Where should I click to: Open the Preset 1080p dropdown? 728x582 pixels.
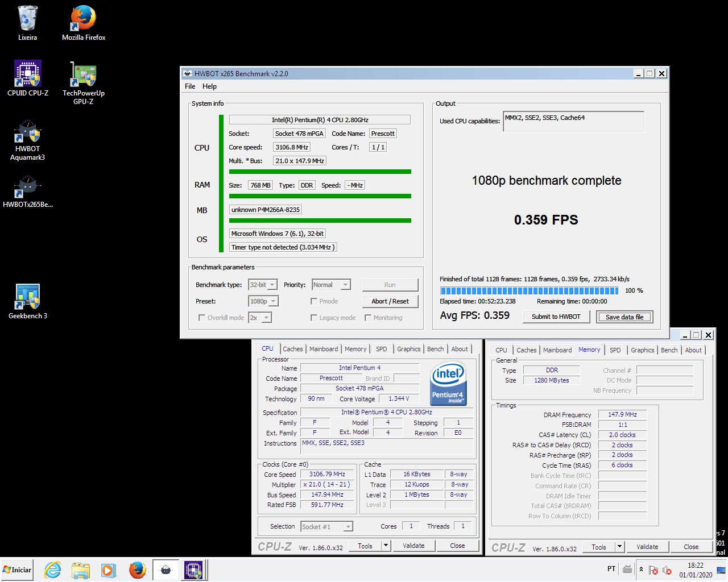263,301
